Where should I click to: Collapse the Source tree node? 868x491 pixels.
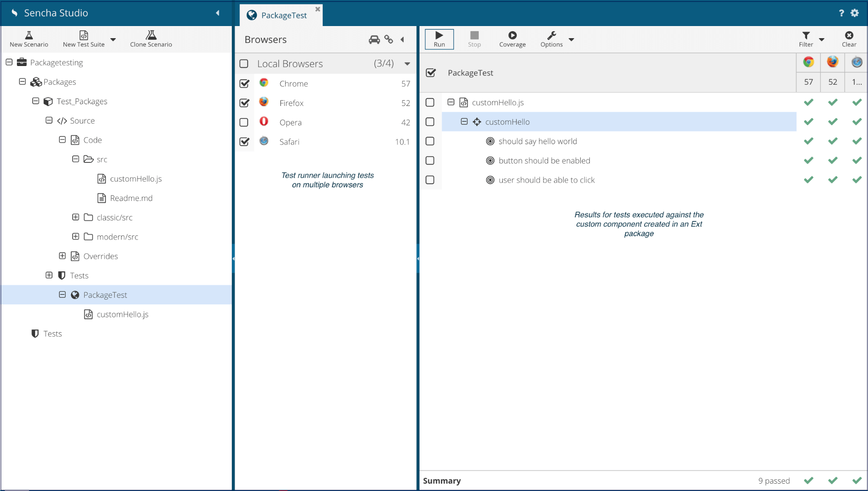[49, 120]
